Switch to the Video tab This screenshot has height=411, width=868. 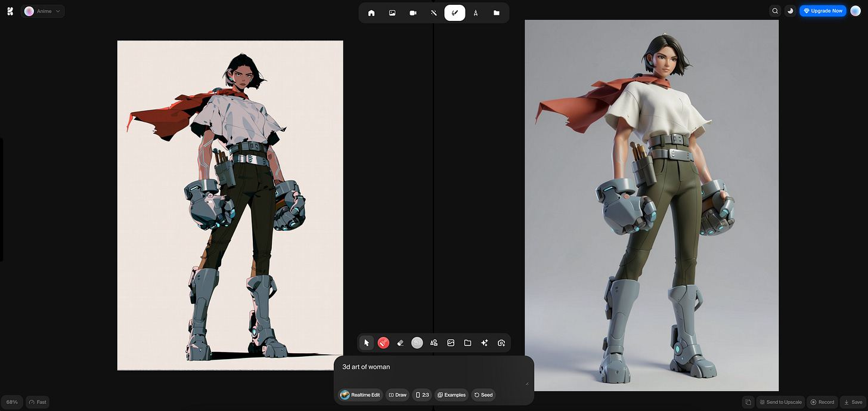(413, 13)
